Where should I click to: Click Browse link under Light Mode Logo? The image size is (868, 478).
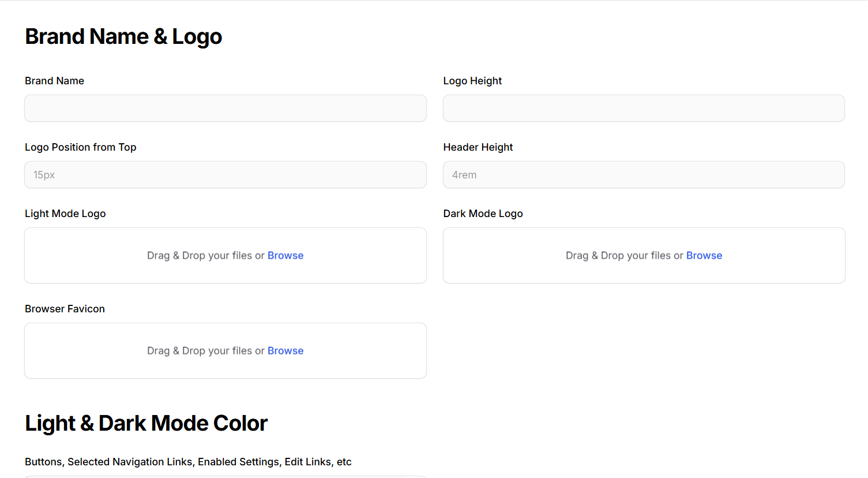(x=285, y=256)
